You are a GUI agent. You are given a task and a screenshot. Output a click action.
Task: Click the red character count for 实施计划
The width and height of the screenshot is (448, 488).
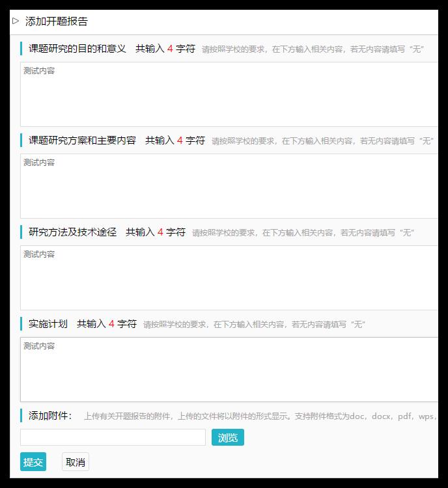click(111, 324)
